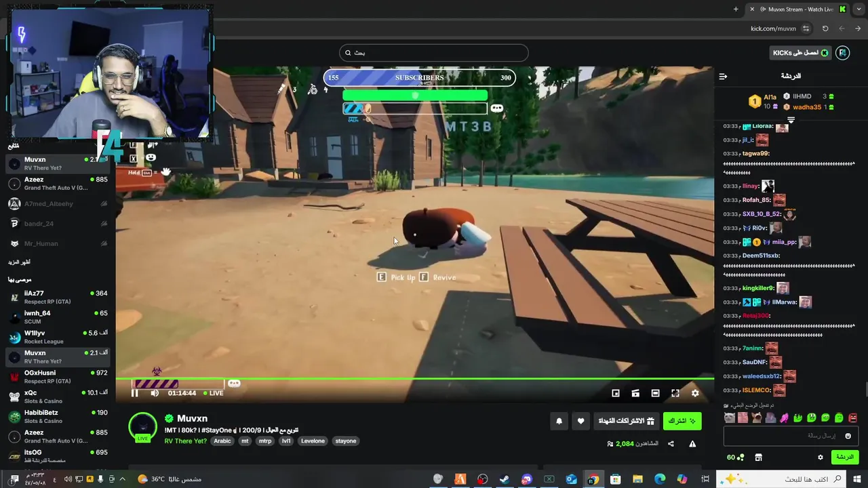Viewport: 868px width, 488px height.
Task: Open chat settings gear icon
Action: tap(820, 457)
